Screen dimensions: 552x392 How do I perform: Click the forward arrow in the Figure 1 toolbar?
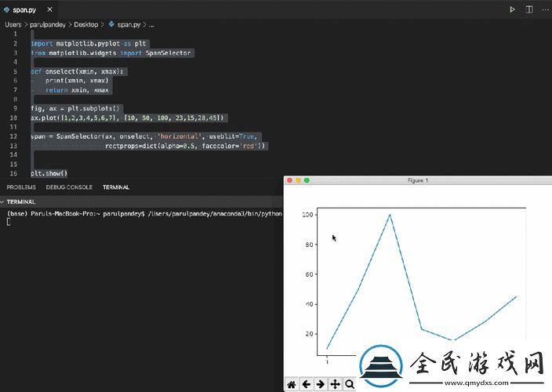click(321, 384)
